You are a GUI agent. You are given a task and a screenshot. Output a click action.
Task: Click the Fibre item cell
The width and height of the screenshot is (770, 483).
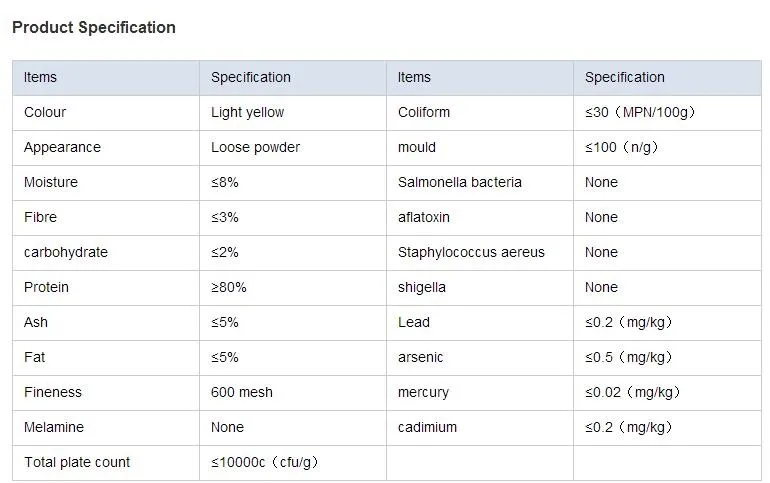pyautogui.click(x=41, y=217)
